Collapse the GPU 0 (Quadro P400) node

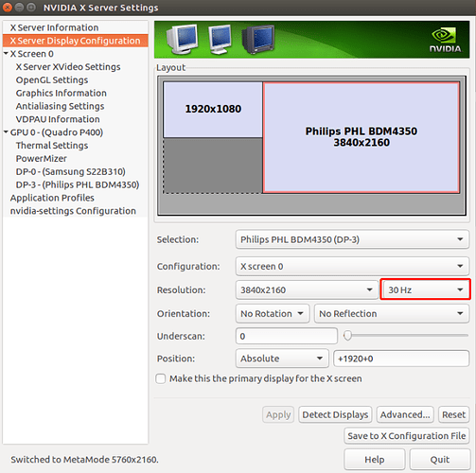point(6,132)
